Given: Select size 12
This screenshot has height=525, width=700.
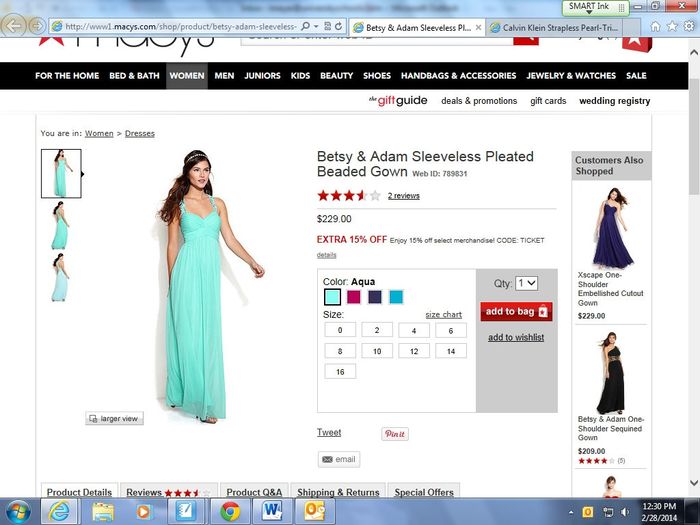Looking at the screenshot, I should pyautogui.click(x=414, y=351).
